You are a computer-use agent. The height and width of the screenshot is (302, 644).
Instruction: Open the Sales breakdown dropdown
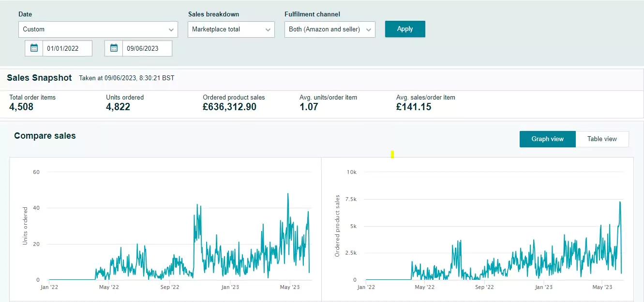click(231, 29)
